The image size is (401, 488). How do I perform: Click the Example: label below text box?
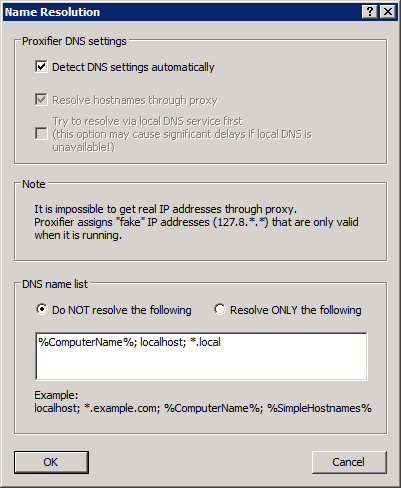click(56, 395)
